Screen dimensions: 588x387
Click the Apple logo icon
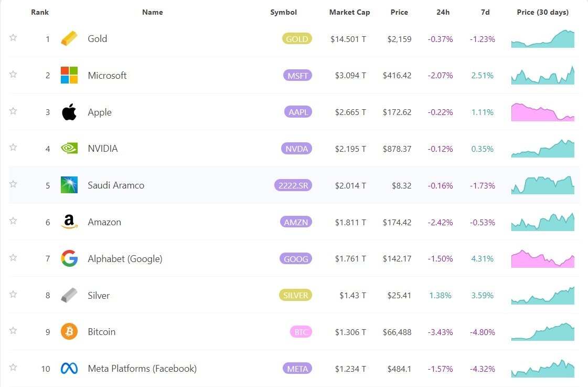pos(69,112)
